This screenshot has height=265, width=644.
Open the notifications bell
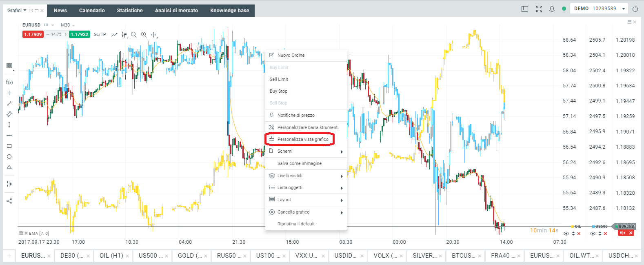pyautogui.click(x=552, y=9)
